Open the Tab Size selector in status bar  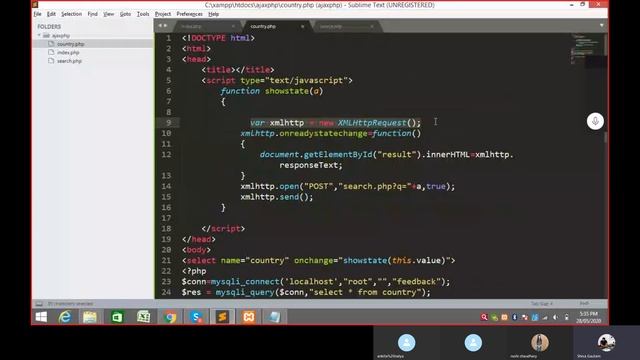click(542, 304)
